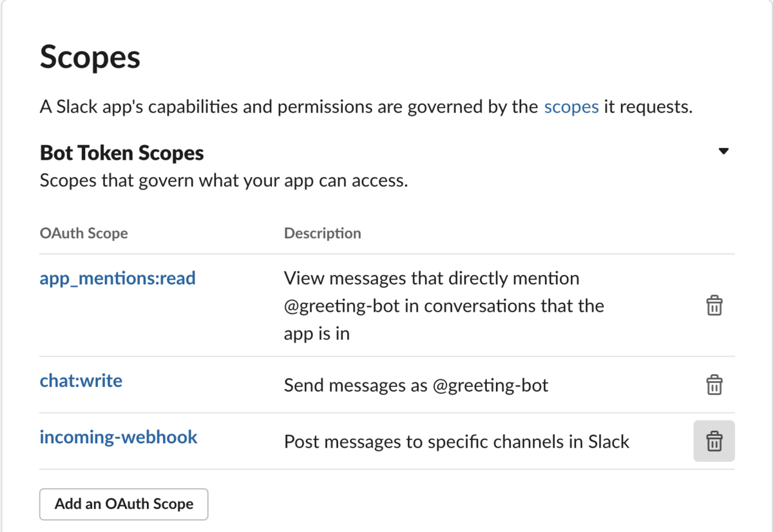
Task: Click the Description column header
Action: coord(323,233)
